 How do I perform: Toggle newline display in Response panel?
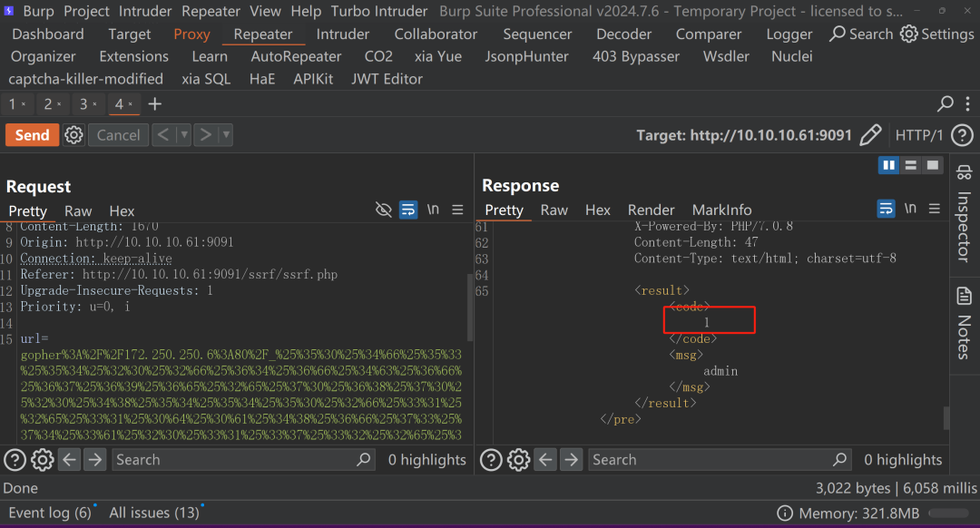pos(911,208)
